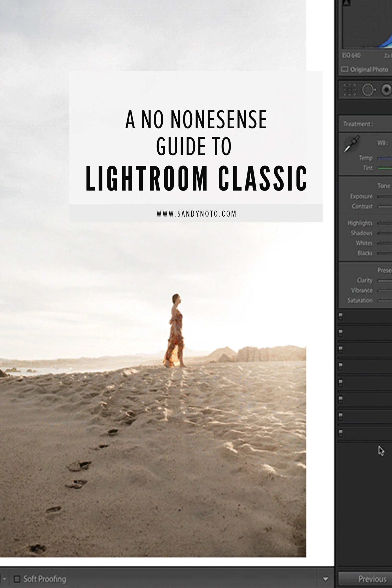Click the Whites slider track
Viewport: 392px width, 588px height.
coord(385,243)
